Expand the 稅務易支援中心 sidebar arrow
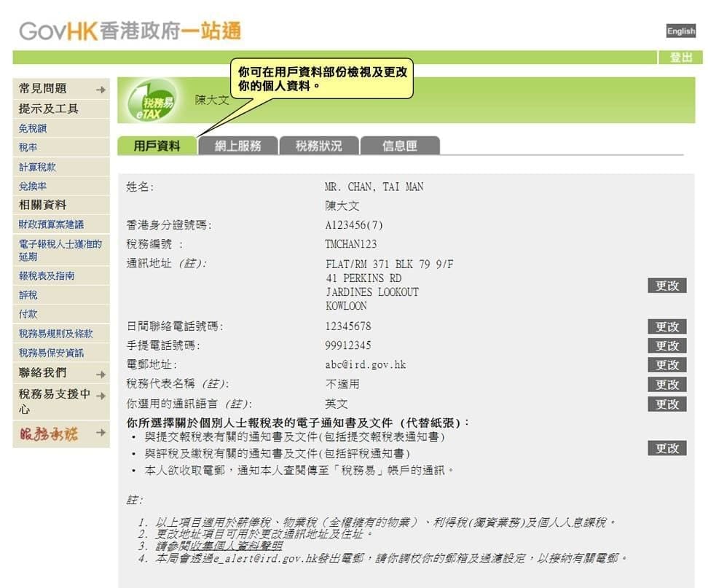The width and height of the screenshot is (708, 588). pos(101,395)
